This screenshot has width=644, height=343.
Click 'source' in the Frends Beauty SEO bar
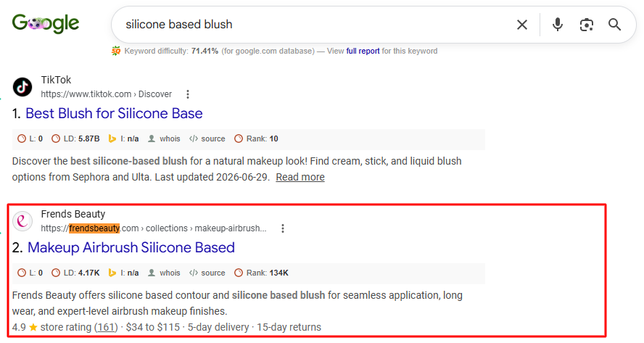pos(207,273)
